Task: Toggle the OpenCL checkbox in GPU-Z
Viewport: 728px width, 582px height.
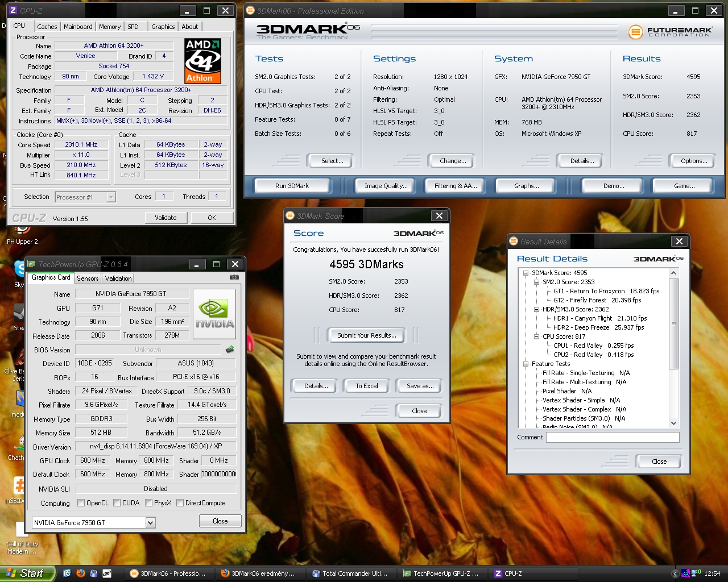Action: coord(81,503)
